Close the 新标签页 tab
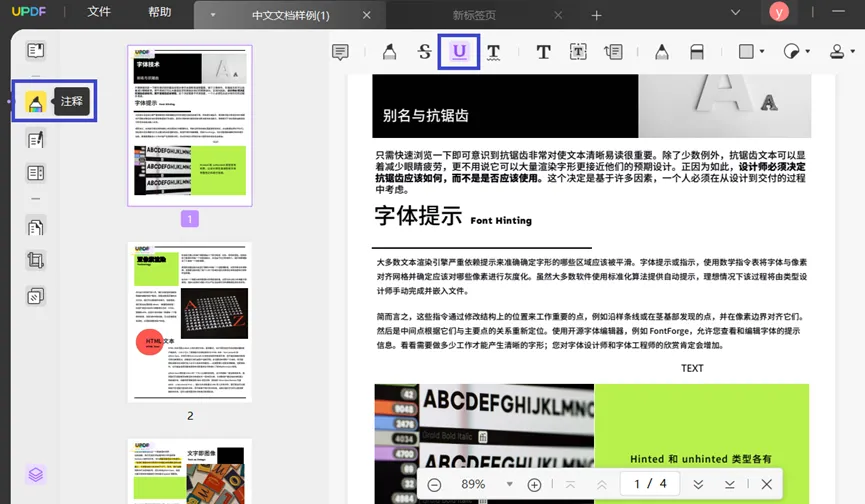 click(x=558, y=15)
